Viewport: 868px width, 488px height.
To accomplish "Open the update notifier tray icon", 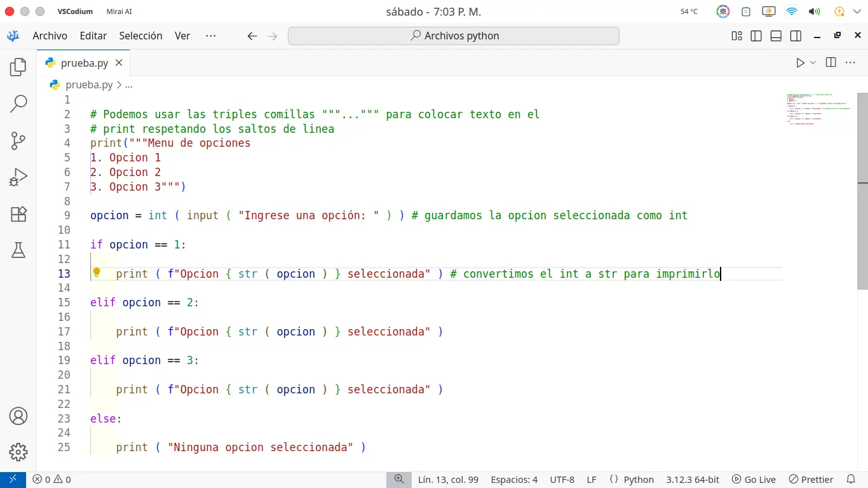I will click(x=839, y=11).
